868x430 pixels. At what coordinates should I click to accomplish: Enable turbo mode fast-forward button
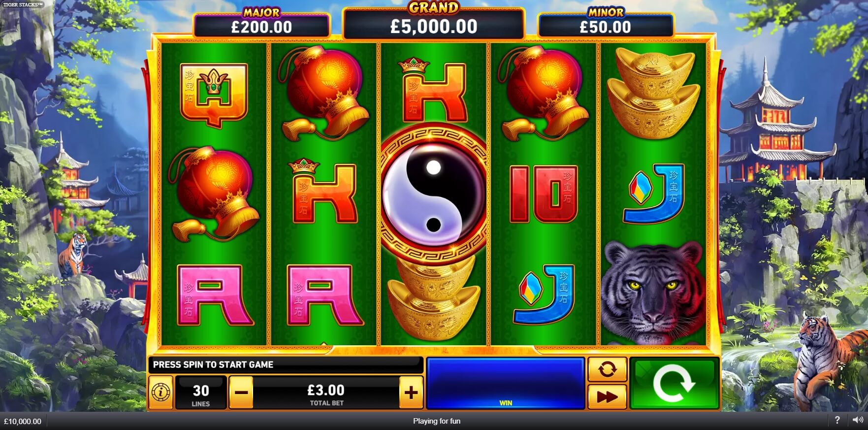[607, 397]
